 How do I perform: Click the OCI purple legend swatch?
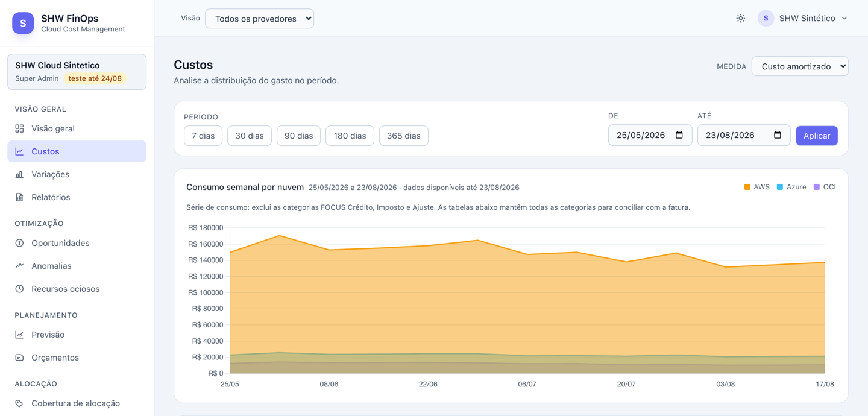[x=817, y=187]
